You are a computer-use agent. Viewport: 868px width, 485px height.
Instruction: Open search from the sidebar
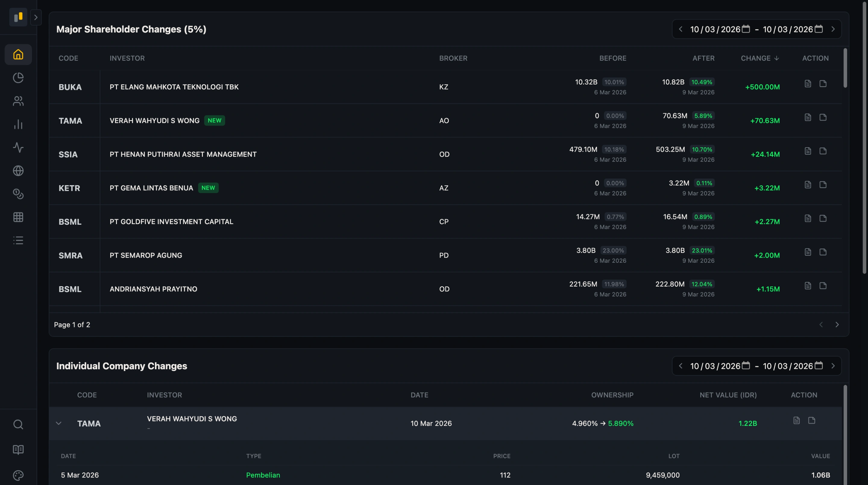click(18, 424)
